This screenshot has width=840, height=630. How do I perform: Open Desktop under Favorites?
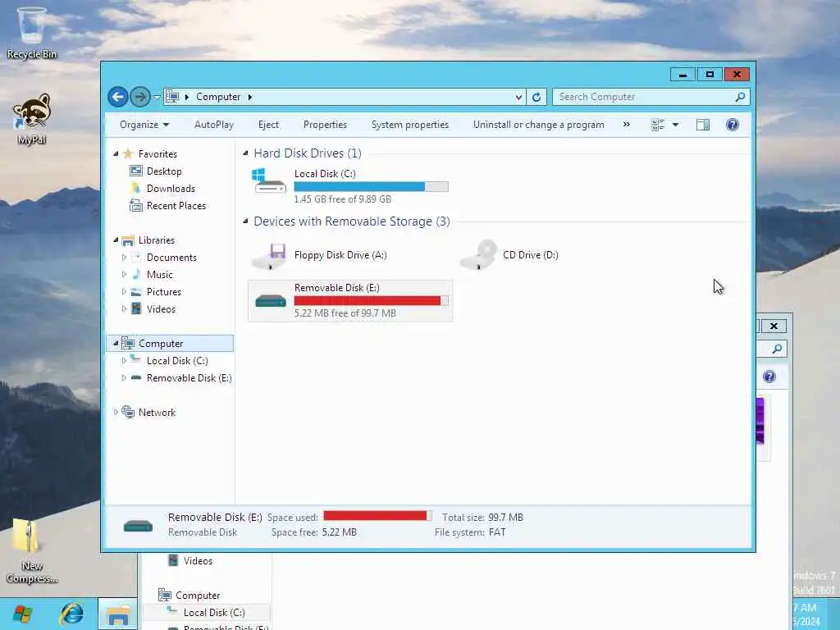164,171
